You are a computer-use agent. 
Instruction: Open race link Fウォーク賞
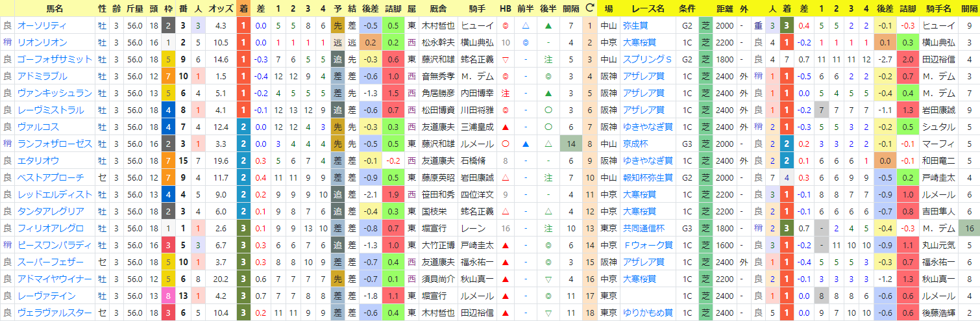pyautogui.click(x=646, y=245)
